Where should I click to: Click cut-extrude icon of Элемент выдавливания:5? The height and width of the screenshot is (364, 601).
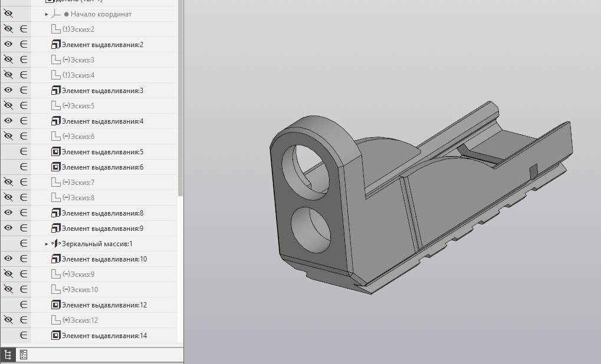point(56,151)
